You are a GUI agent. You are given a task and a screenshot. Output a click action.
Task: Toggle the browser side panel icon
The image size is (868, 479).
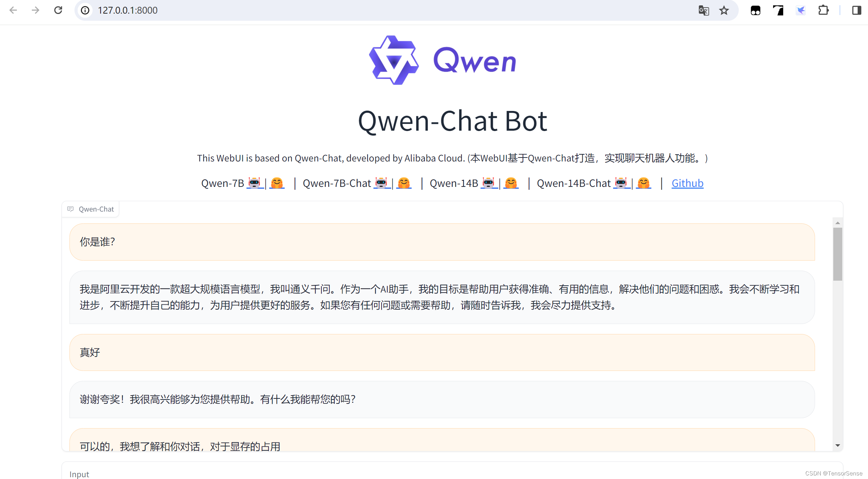click(856, 10)
